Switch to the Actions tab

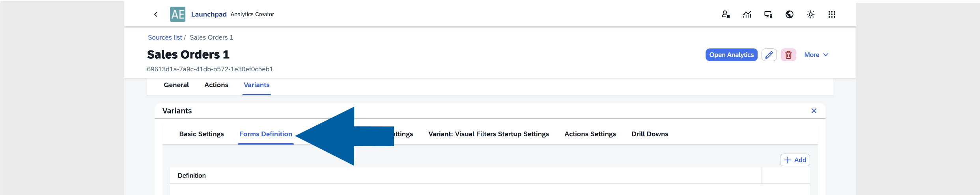(x=216, y=85)
